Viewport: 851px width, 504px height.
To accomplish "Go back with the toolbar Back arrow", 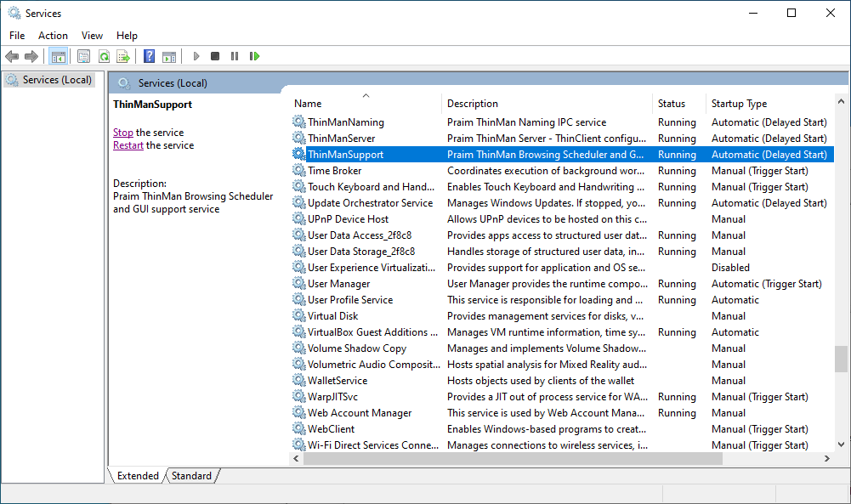I will point(12,56).
